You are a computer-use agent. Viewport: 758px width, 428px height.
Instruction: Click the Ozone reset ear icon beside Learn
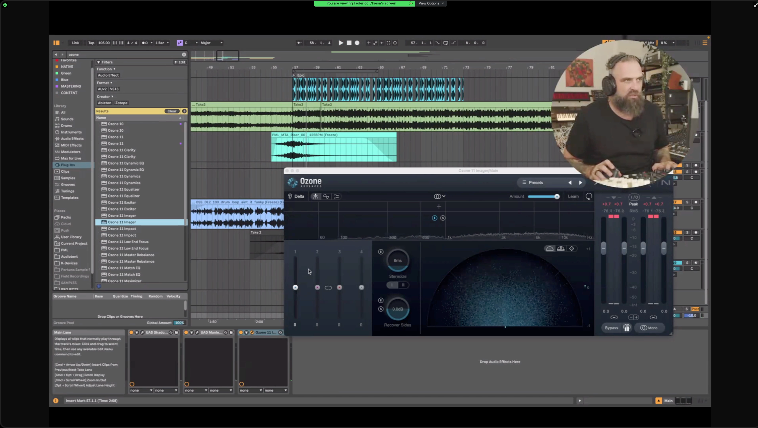(x=588, y=196)
